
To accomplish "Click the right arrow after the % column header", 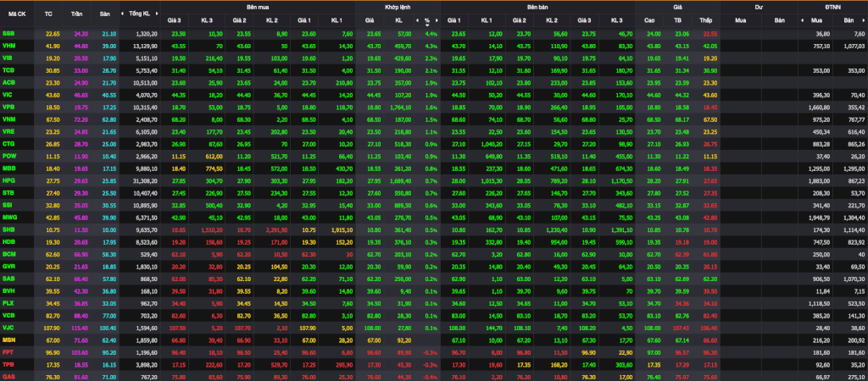I will tap(437, 21).
